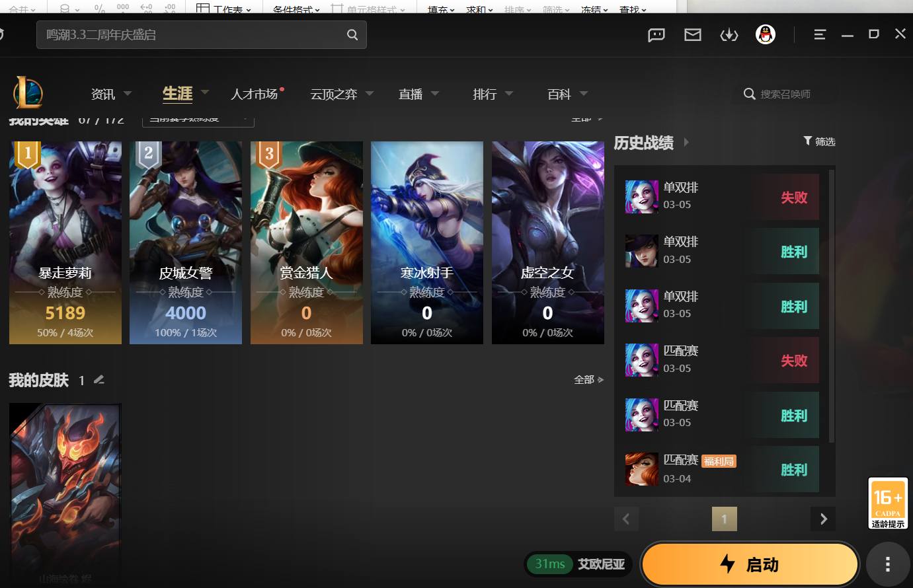
Task: Expand the 生涯 dropdown arrow
Action: point(205,92)
